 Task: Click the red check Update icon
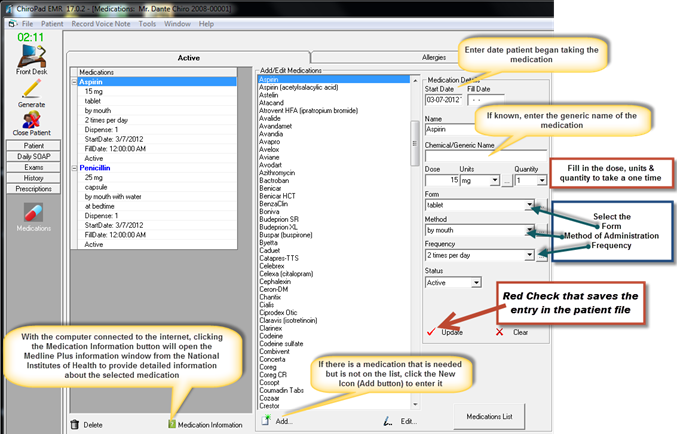click(x=430, y=332)
